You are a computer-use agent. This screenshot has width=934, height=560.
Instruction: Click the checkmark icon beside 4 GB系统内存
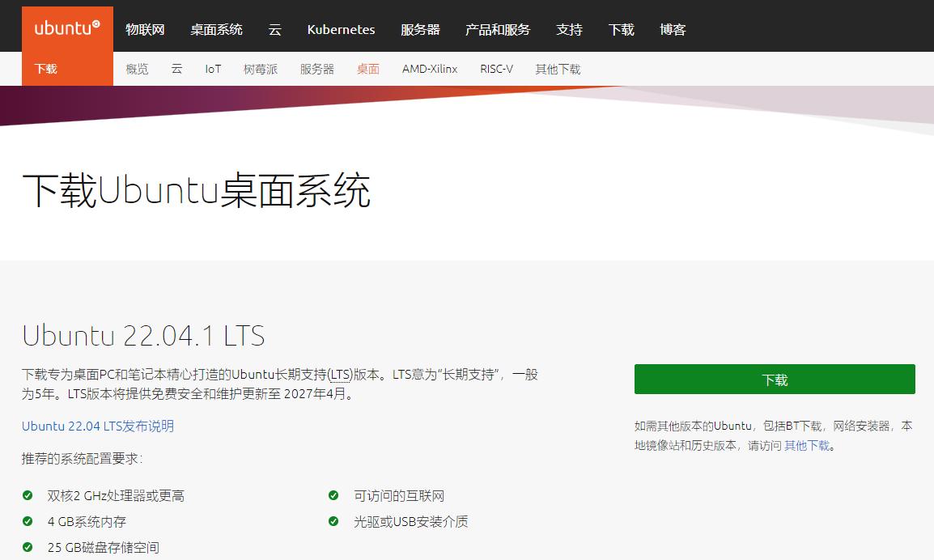pyautogui.click(x=28, y=522)
